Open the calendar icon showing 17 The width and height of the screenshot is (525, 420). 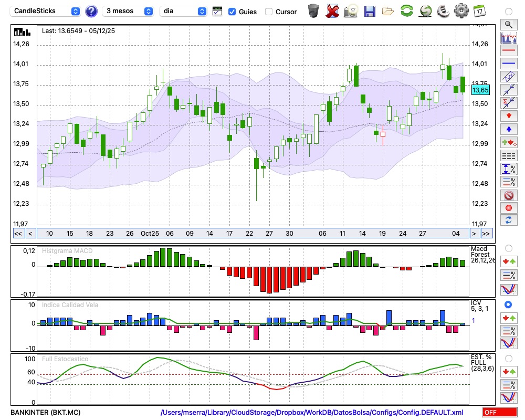click(x=479, y=10)
